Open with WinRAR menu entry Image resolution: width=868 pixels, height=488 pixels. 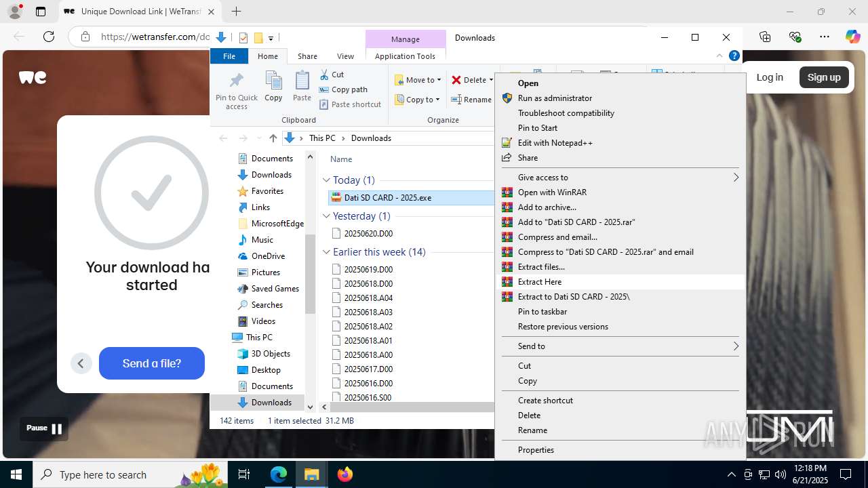[620, 192]
